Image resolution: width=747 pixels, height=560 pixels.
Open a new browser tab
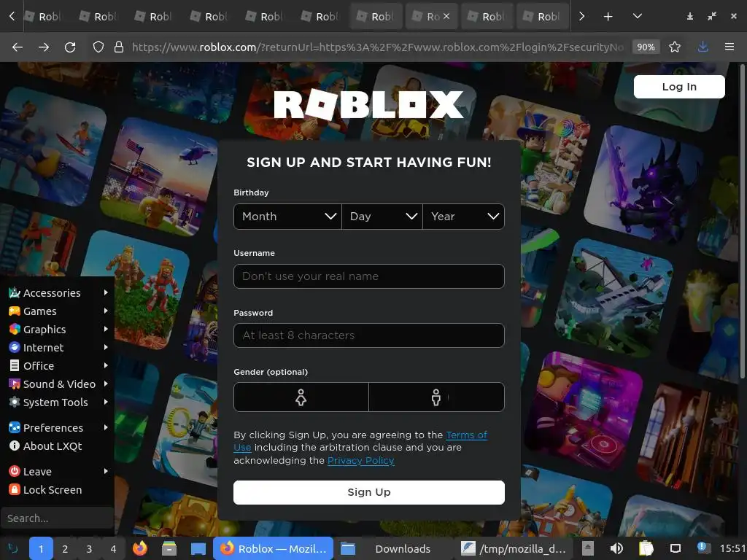tap(608, 17)
